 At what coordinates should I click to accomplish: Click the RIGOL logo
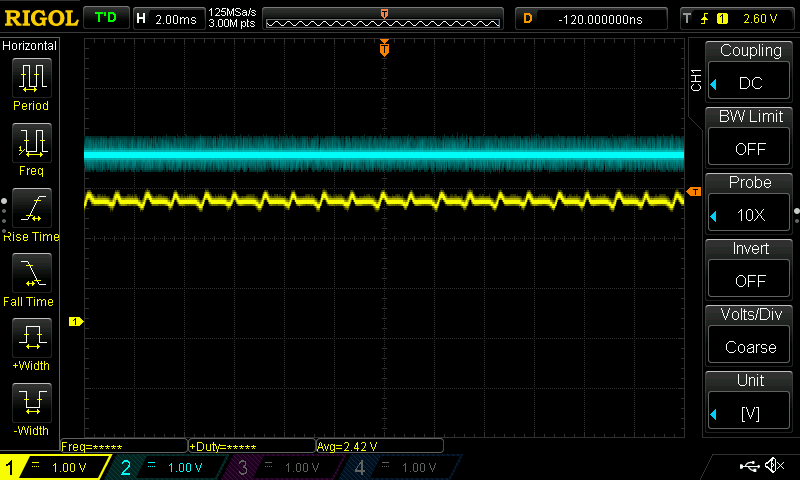[41, 18]
